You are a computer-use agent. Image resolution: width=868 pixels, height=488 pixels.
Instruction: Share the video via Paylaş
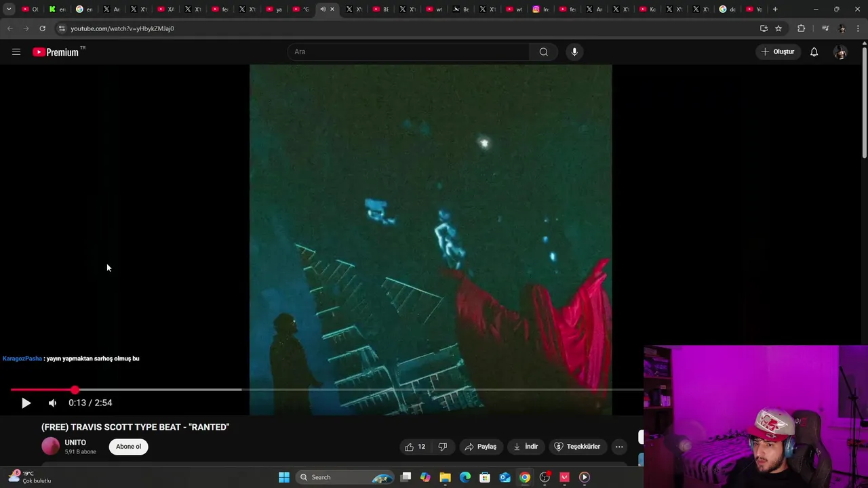click(480, 447)
